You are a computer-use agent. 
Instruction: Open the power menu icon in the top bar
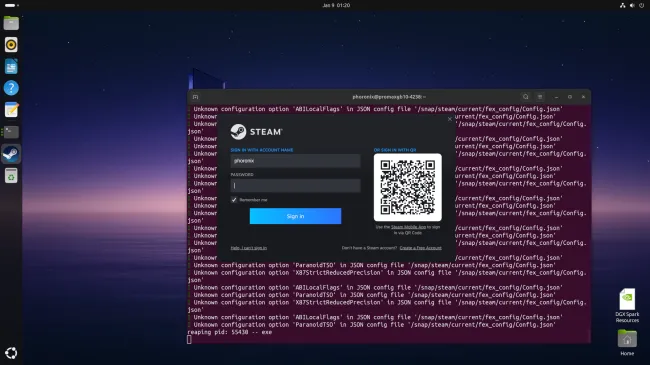(642, 5)
